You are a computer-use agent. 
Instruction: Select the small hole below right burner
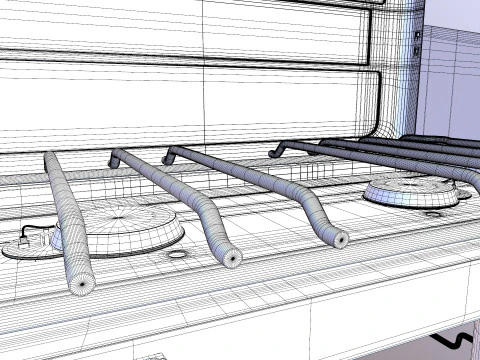(x=434, y=214)
